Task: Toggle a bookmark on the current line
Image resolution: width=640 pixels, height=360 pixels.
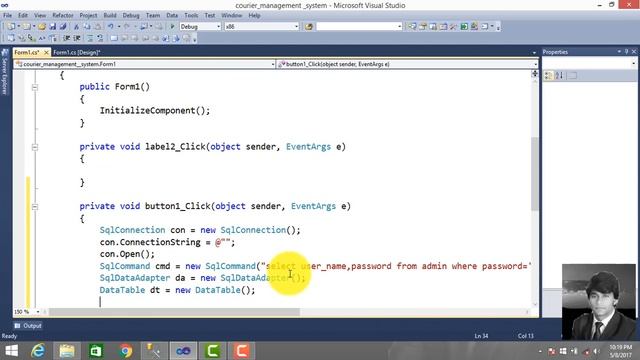Action: tap(114, 38)
